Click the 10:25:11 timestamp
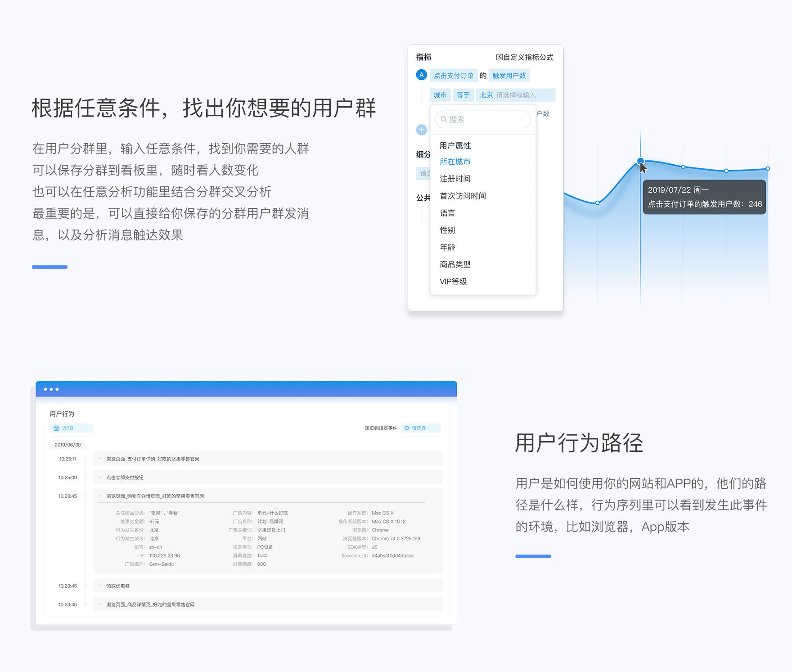 [x=67, y=459]
